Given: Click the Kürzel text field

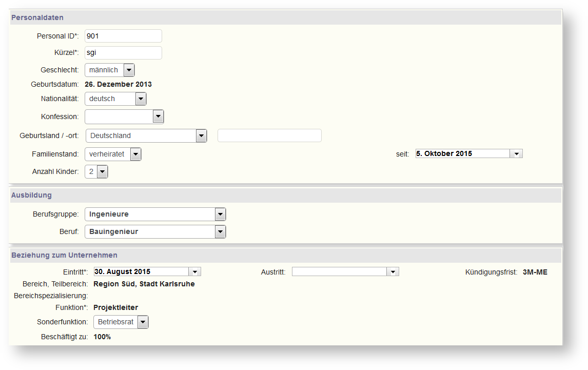Looking at the screenshot, I should (x=123, y=53).
